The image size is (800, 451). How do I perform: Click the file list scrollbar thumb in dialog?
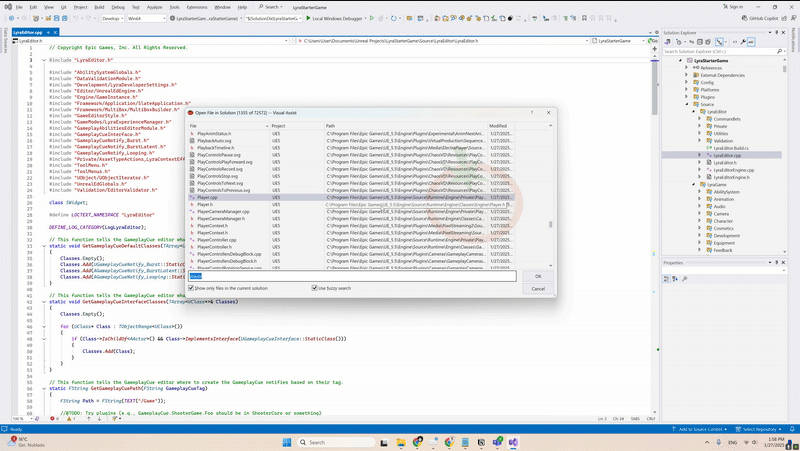coord(550,224)
